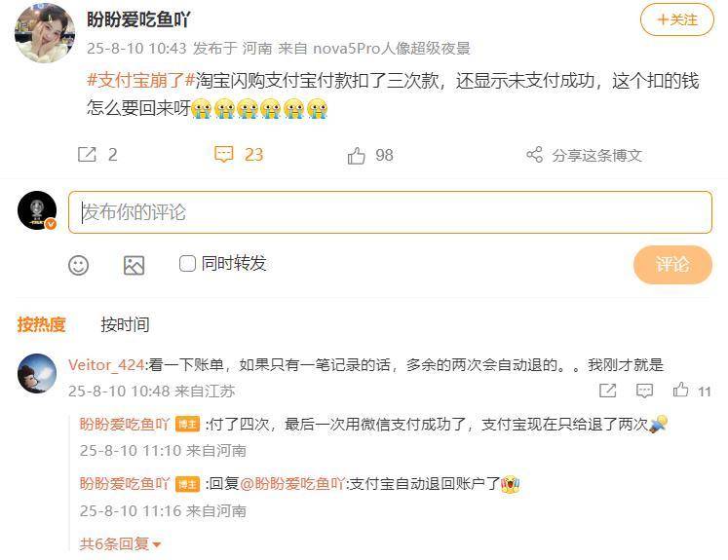Click the share icon for 分享这条博文
The image size is (728, 560).
(x=534, y=155)
